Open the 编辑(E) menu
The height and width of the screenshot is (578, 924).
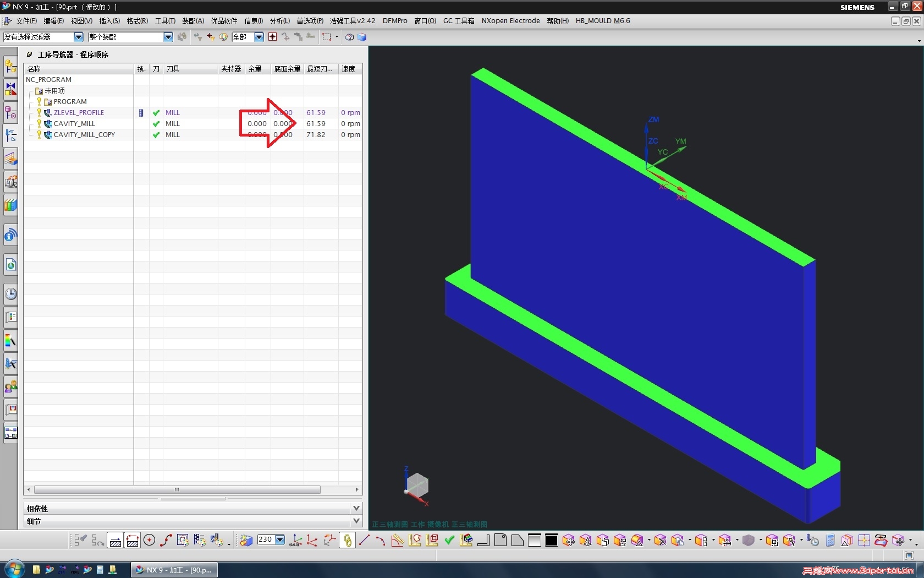coord(53,21)
